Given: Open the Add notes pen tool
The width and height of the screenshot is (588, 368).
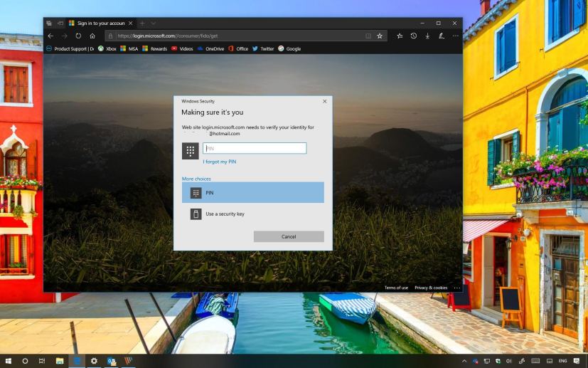Looking at the screenshot, I should [442, 36].
